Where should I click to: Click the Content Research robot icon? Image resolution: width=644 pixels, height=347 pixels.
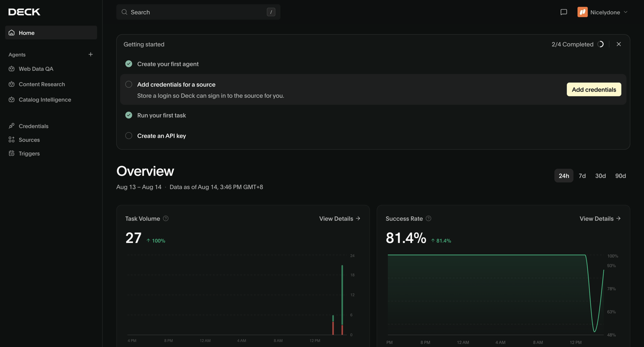pyautogui.click(x=11, y=84)
